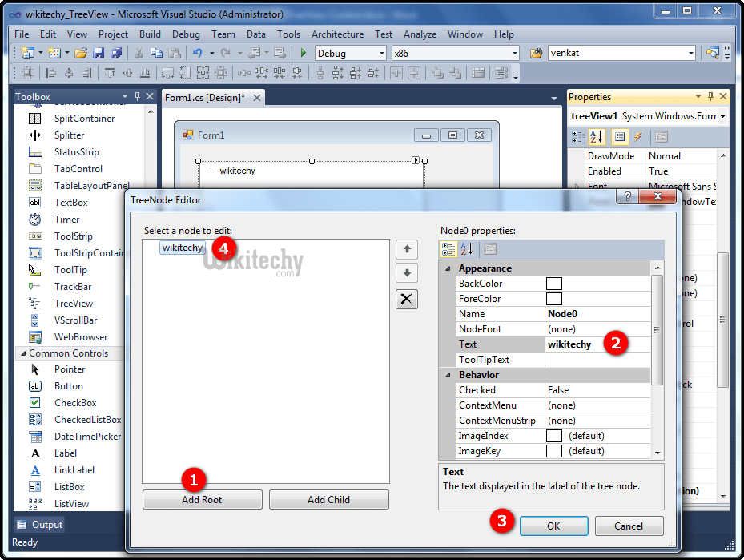Click treeView1 smart tag arrow on Form1
The width and height of the screenshot is (744, 560).
tap(416, 160)
